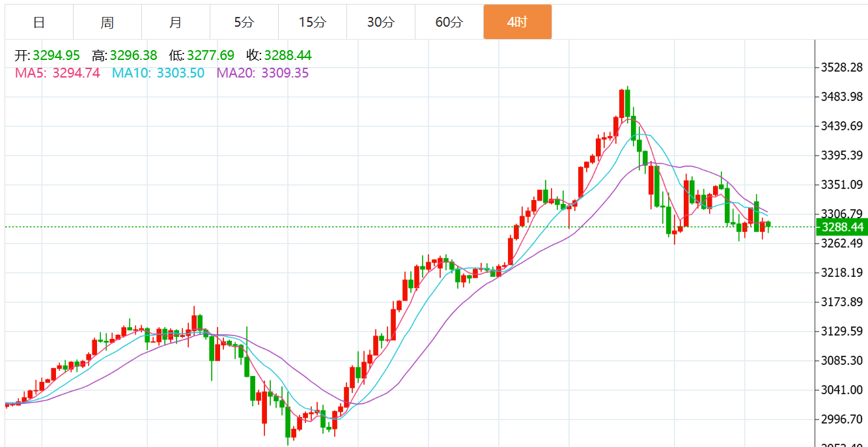
Task: Click the 3351.09 price axis label
Action: click(842, 184)
